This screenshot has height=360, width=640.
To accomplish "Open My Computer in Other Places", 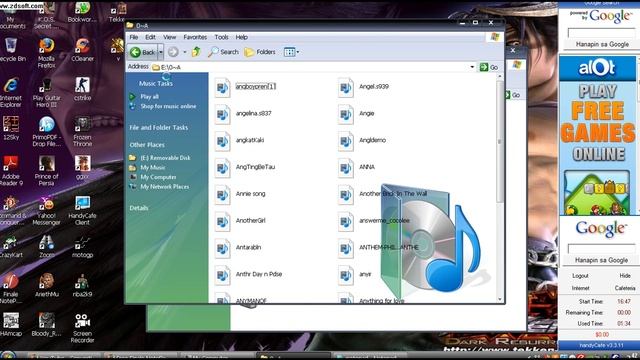I will [158, 177].
